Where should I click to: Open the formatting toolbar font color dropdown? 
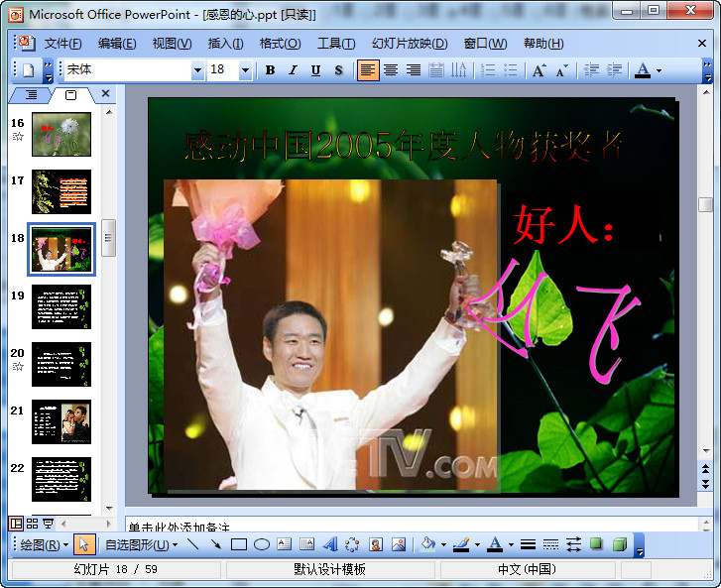[x=659, y=70]
